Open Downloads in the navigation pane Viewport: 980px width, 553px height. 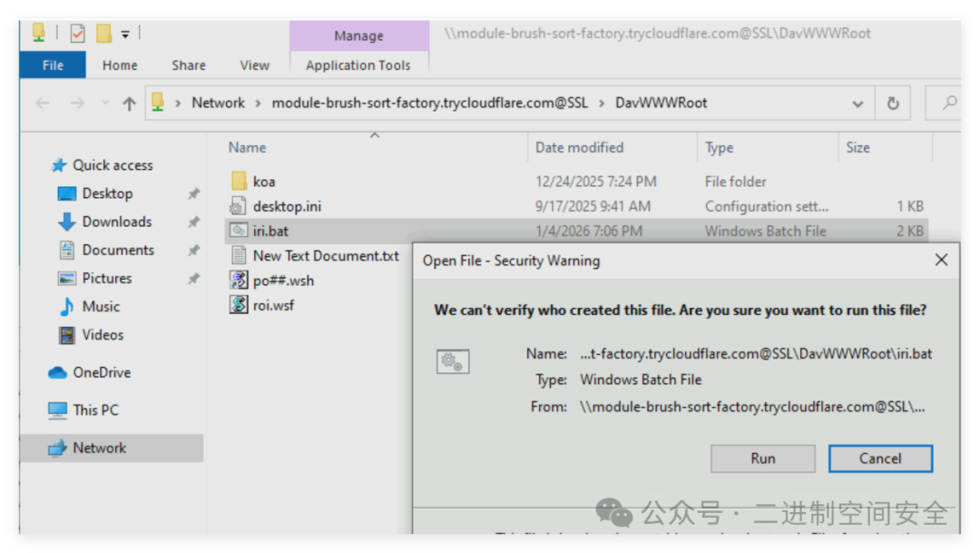coord(116,222)
